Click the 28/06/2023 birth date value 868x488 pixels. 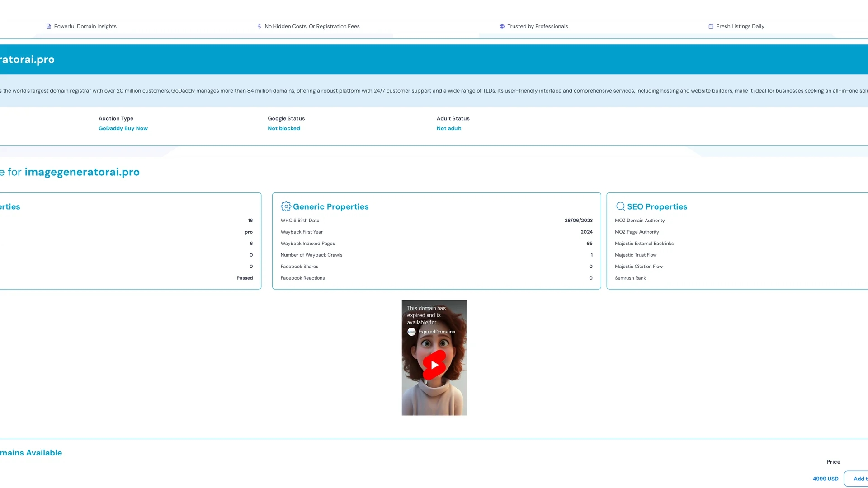[578, 221]
